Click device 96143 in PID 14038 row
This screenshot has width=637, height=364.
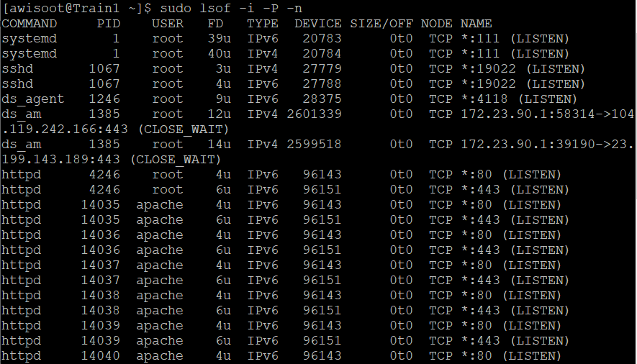(322, 296)
